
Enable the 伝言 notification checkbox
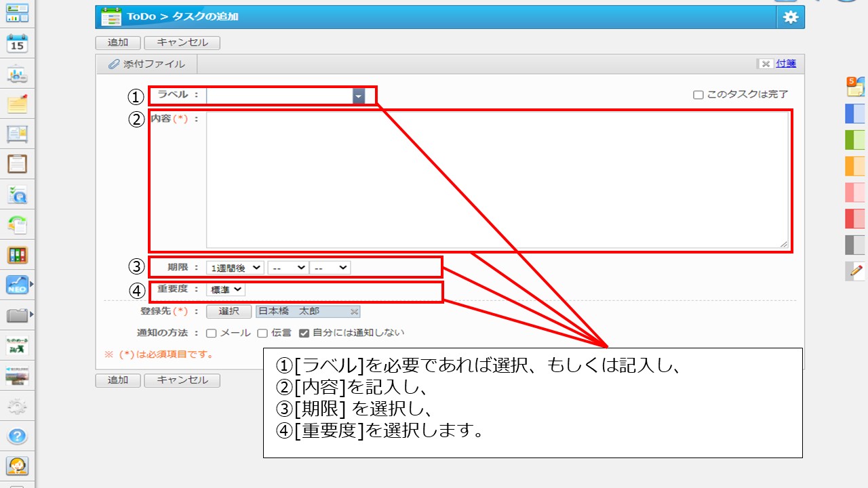(x=262, y=333)
